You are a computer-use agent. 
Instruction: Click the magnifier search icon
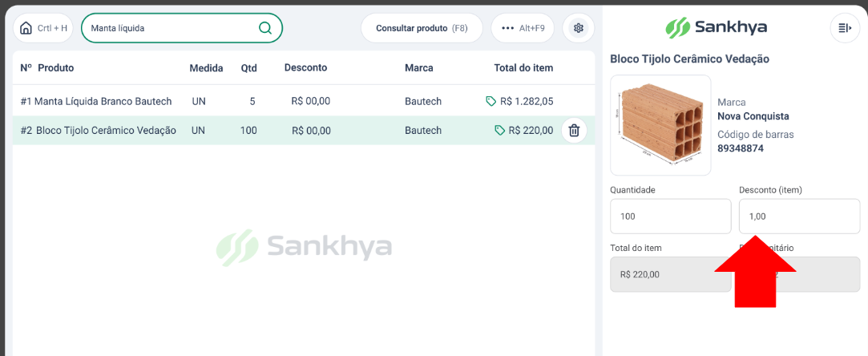point(265,28)
